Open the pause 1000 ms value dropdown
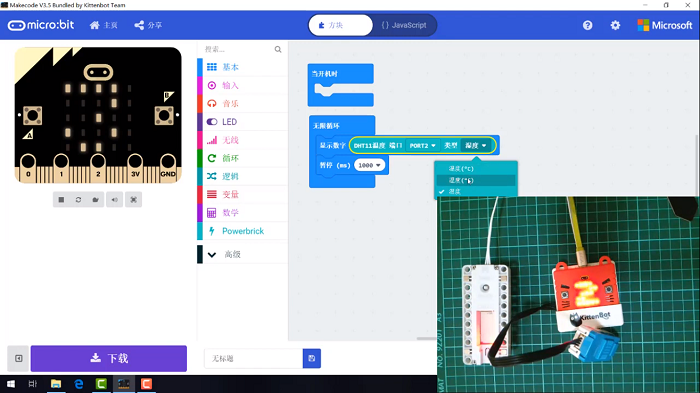The width and height of the screenshot is (700, 393). click(369, 165)
